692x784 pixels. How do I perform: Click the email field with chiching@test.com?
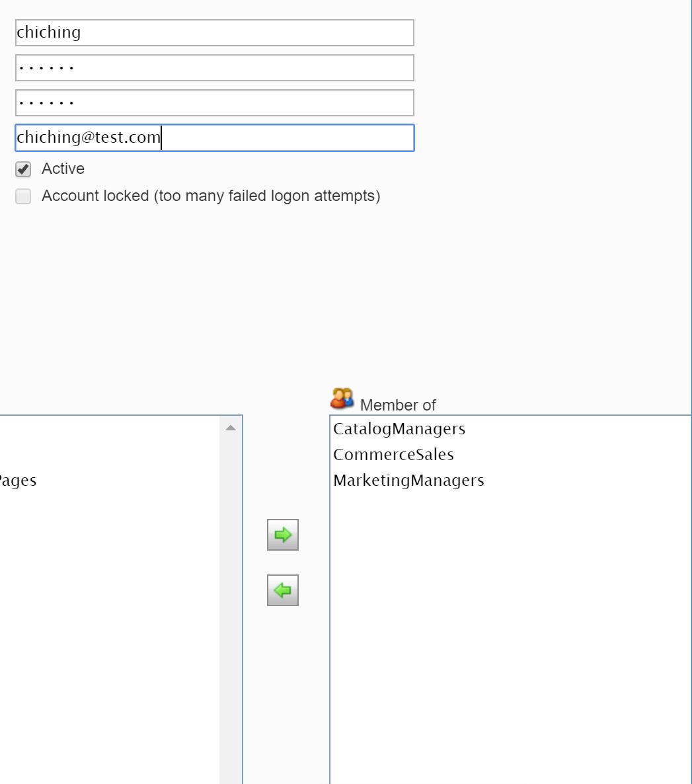(x=214, y=138)
